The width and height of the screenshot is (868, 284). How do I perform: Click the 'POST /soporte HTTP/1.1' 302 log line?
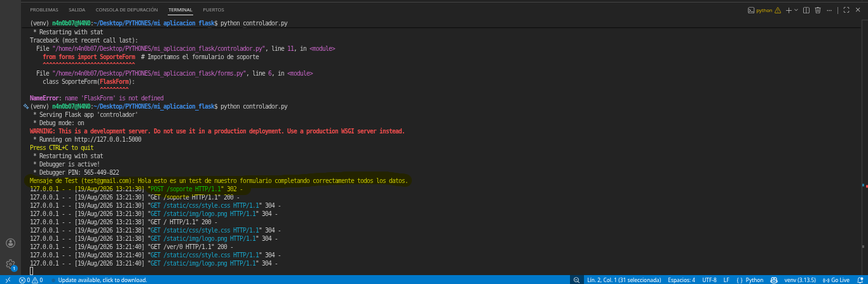tap(136, 189)
